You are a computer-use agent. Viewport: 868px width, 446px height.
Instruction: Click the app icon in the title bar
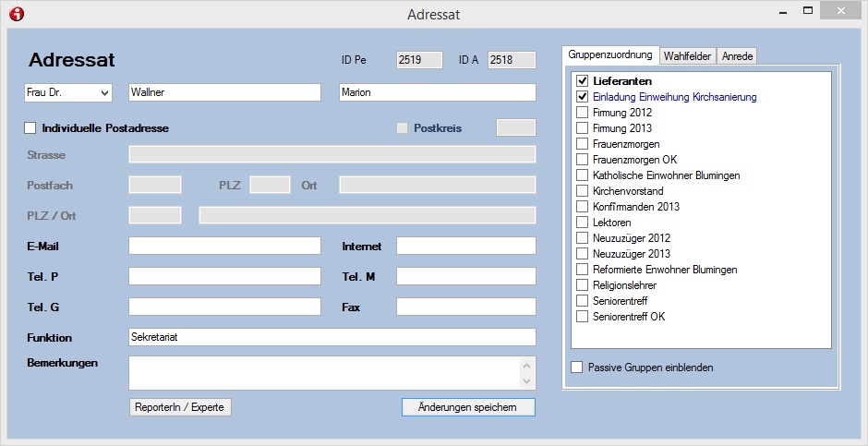[x=16, y=14]
